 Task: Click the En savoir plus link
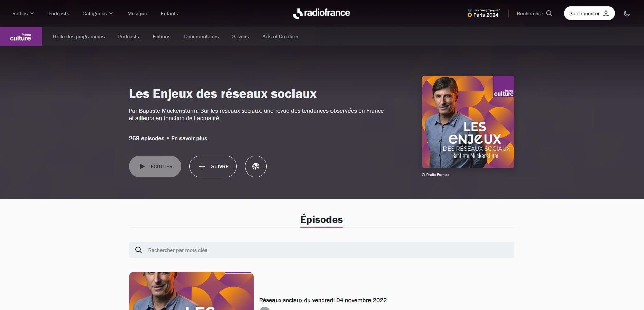[x=189, y=138]
